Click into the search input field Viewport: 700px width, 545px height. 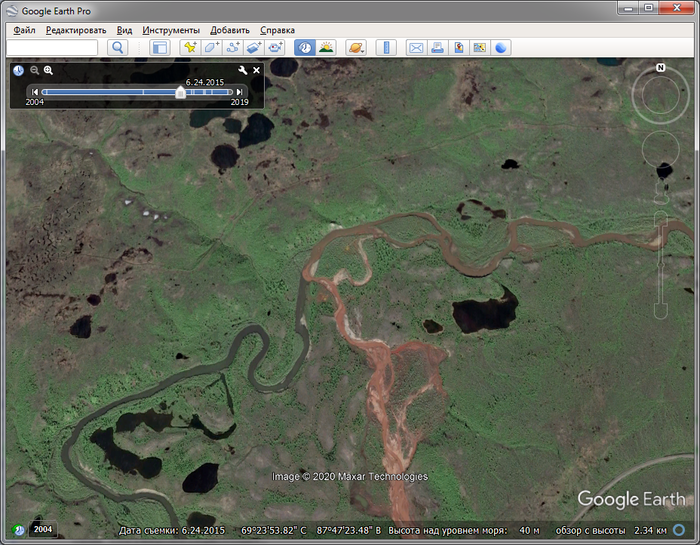53,47
